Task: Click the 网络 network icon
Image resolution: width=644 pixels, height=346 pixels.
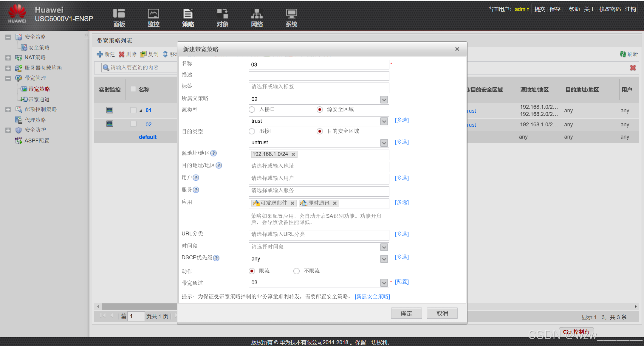Action: point(257,14)
